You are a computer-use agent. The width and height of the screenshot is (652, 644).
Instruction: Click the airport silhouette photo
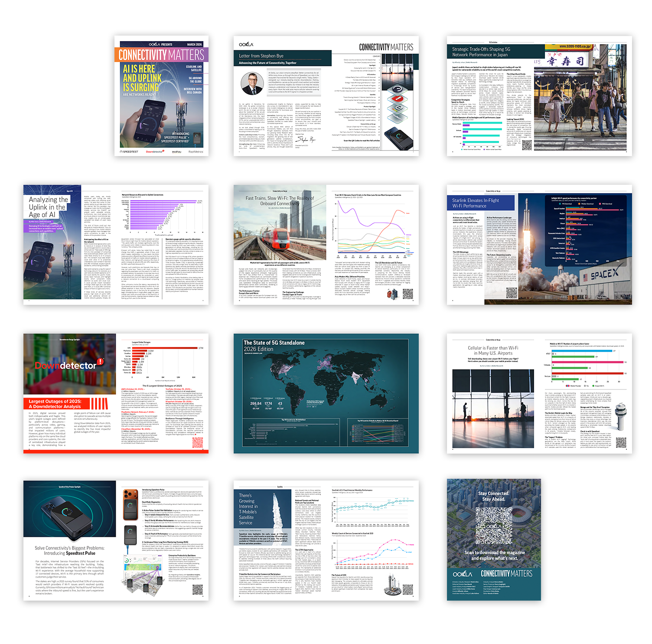click(493, 409)
